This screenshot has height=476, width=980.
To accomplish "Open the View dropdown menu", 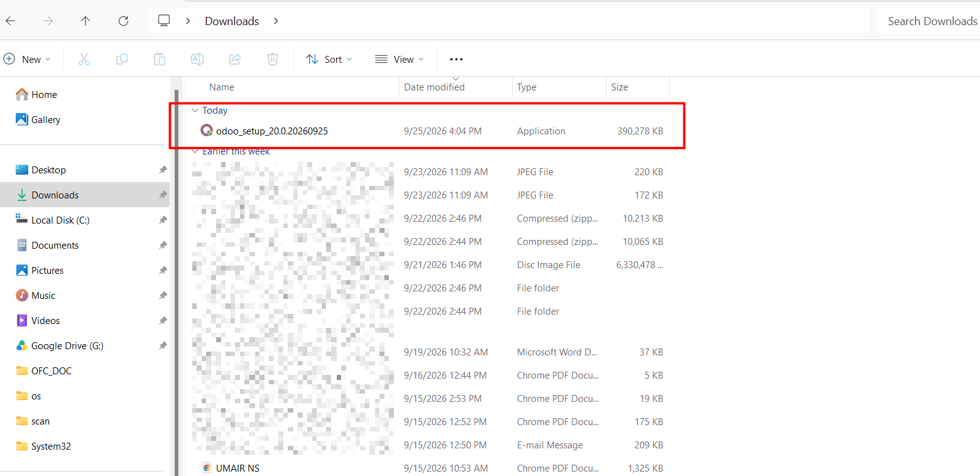I will click(399, 59).
